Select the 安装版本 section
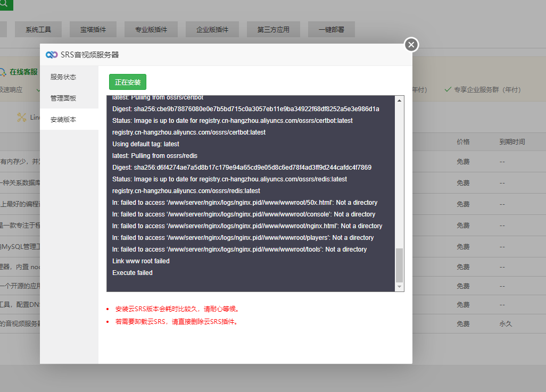The image size is (546, 392). [x=69, y=120]
